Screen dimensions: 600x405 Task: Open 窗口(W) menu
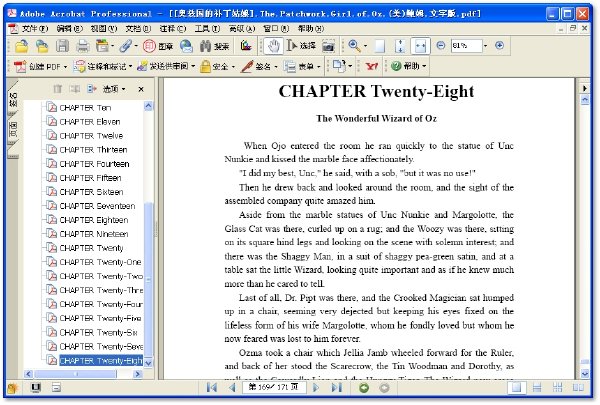click(x=276, y=28)
